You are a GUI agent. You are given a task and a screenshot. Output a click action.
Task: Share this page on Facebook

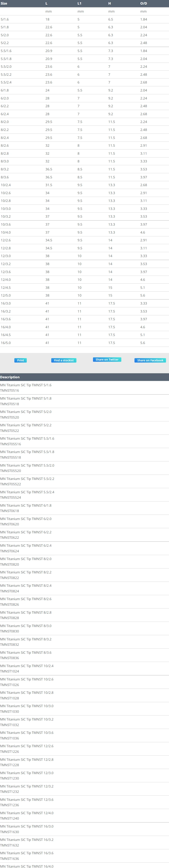click(150, 360)
